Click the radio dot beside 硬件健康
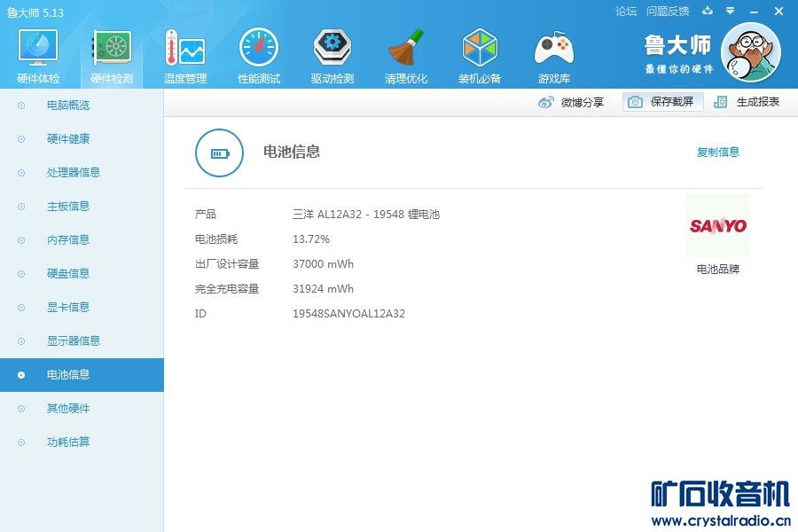Screen dimensions: 798x532 (21, 139)
